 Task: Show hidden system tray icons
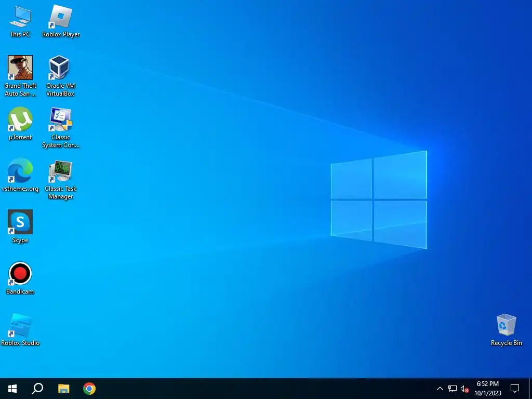(x=440, y=389)
